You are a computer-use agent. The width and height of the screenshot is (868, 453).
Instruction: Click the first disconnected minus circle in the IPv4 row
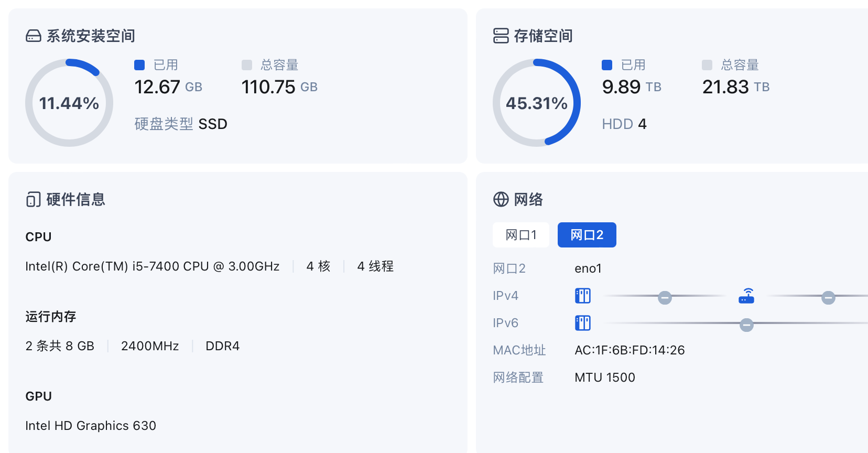[665, 298]
